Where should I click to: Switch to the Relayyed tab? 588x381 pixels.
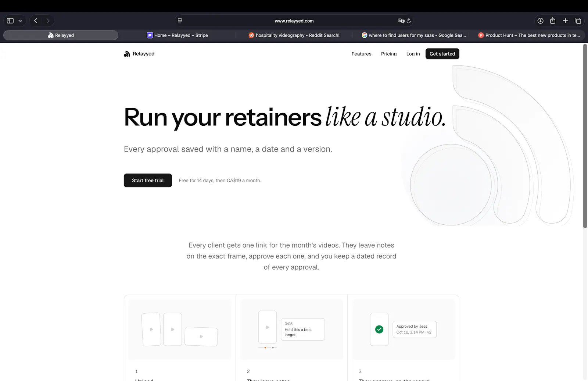click(x=61, y=35)
